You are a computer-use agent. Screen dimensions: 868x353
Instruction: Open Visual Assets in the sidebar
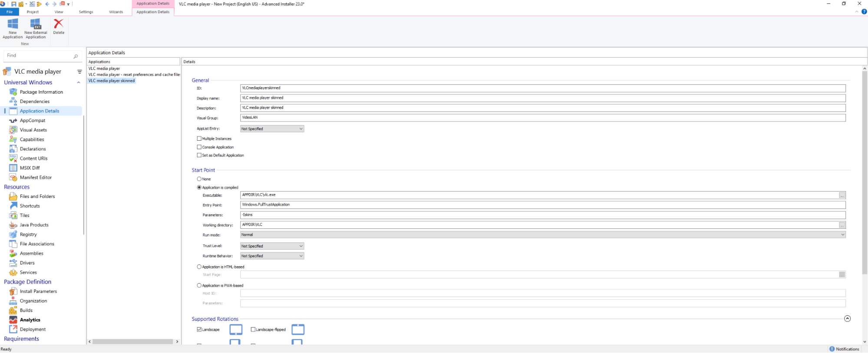(33, 130)
